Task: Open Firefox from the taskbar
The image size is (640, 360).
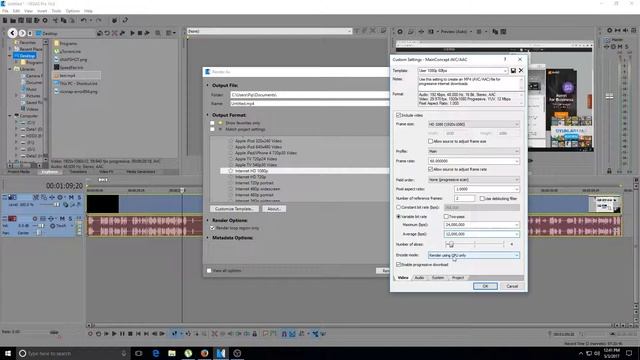Action: coord(204,353)
